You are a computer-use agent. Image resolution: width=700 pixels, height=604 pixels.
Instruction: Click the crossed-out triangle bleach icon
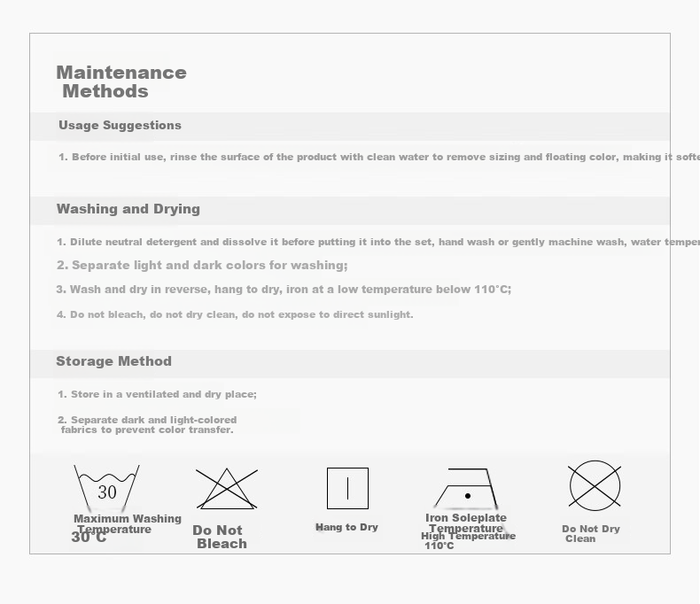click(227, 489)
